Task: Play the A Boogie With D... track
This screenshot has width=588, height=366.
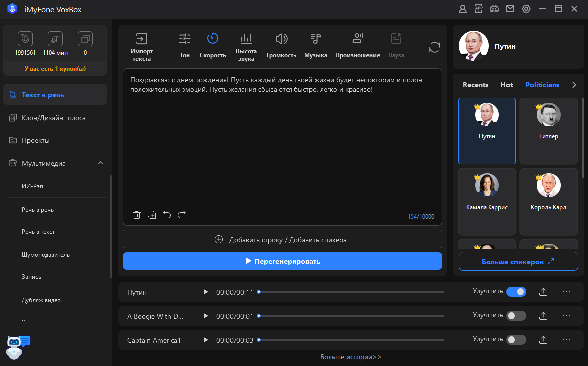Action: coord(205,316)
